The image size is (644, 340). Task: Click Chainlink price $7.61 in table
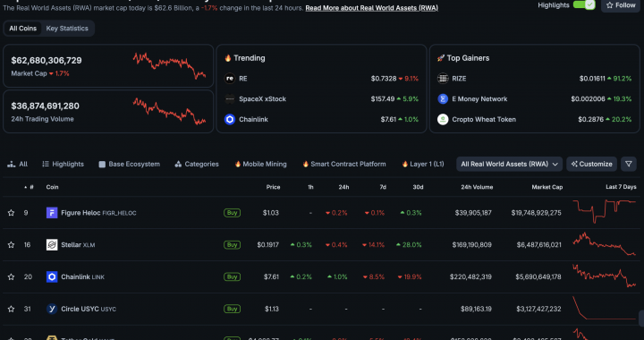tap(271, 276)
